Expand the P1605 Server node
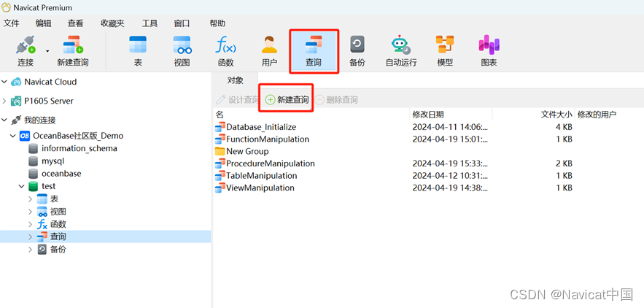The width and height of the screenshot is (644, 308). [4, 101]
